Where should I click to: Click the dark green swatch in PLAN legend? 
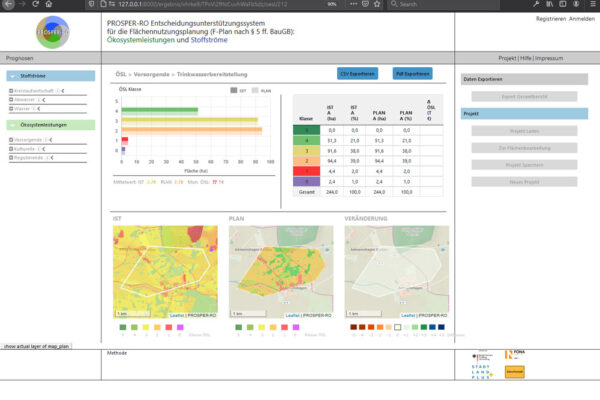238,327
